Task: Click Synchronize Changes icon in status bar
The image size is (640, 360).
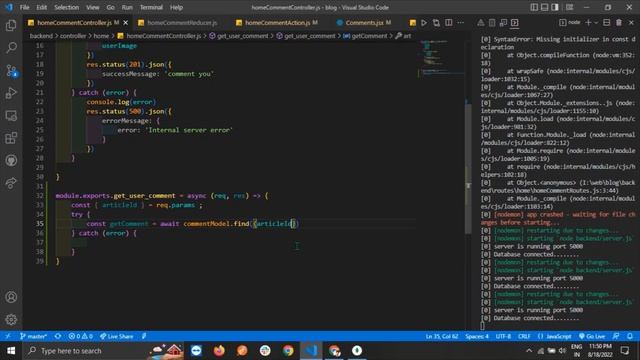Action: 58,336
